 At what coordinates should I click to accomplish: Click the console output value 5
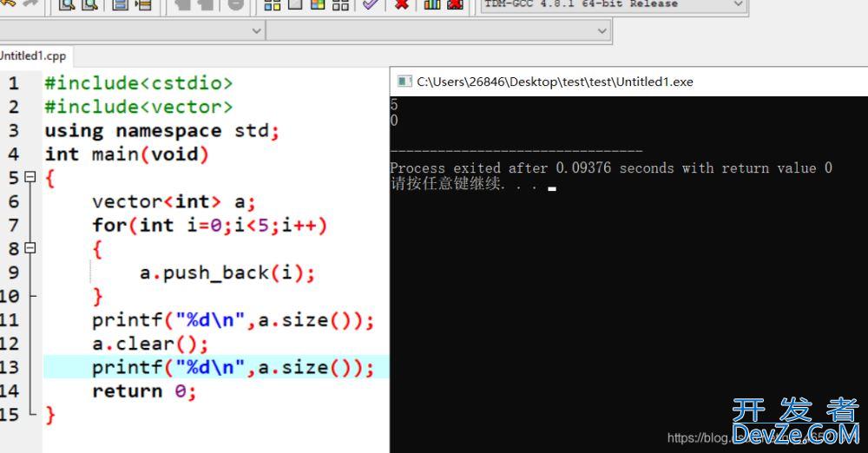(394, 105)
